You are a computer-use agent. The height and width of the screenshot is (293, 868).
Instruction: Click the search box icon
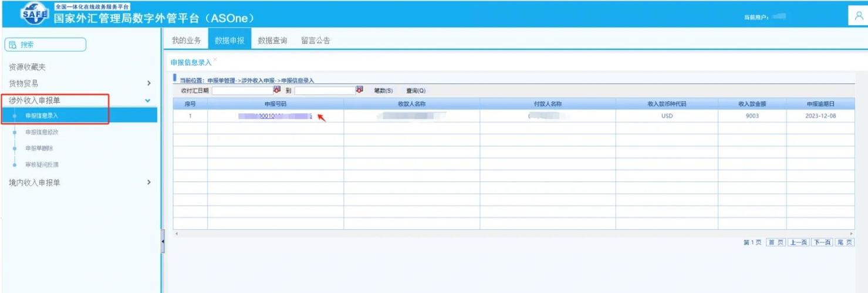[x=13, y=45]
